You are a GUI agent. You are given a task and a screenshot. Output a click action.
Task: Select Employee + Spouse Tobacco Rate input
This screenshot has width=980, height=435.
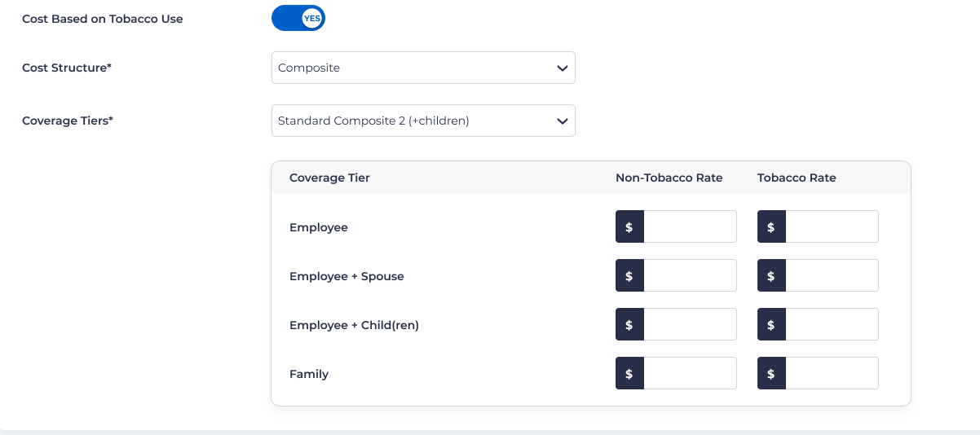tap(832, 276)
